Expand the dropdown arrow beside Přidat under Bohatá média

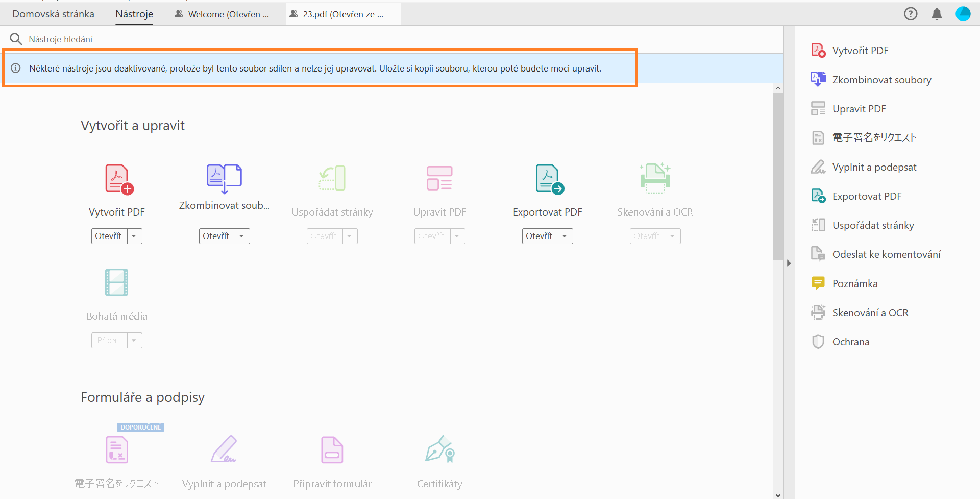[x=134, y=340]
